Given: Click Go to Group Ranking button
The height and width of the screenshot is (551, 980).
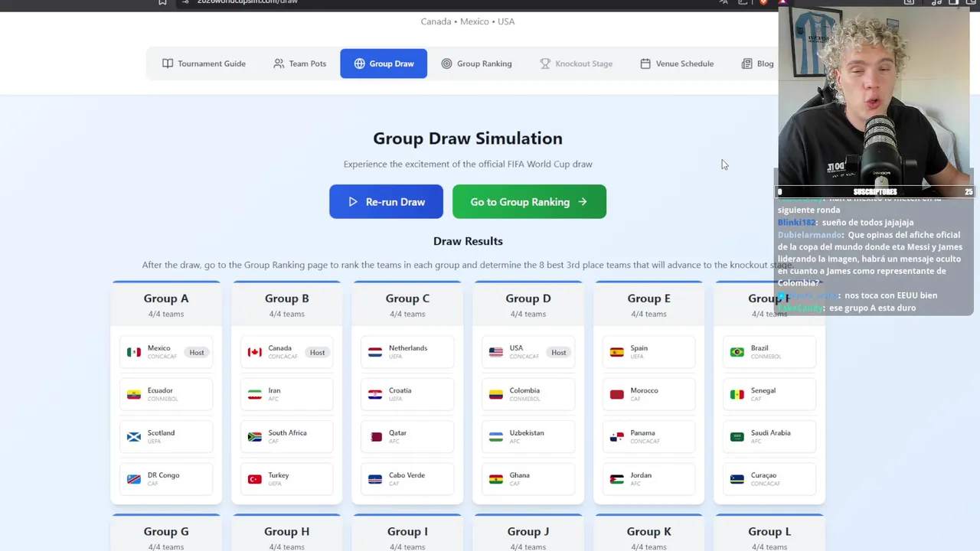Looking at the screenshot, I should tap(529, 202).
